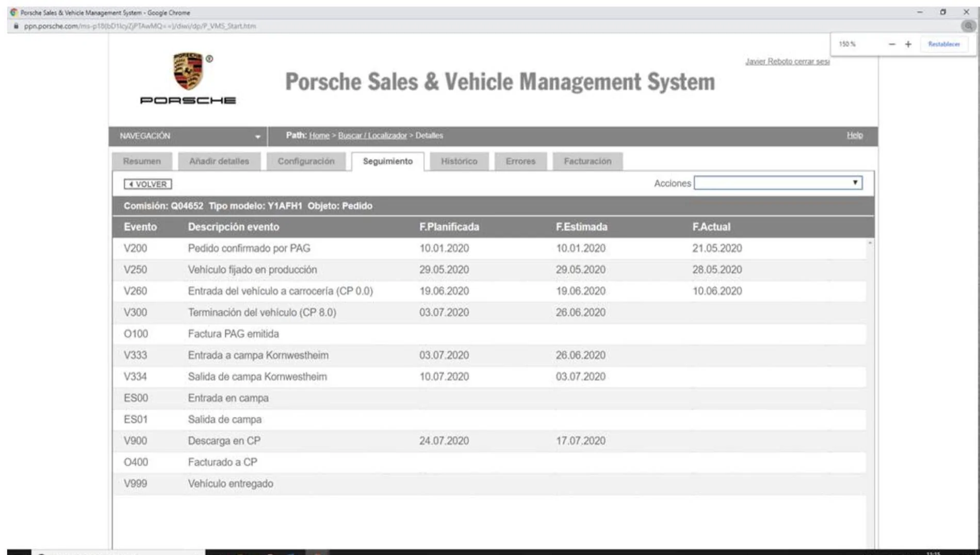The width and height of the screenshot is (980, 555).
Task: Click the padlock site security icon
Action: pyautogui.click(x=16, y=26)
